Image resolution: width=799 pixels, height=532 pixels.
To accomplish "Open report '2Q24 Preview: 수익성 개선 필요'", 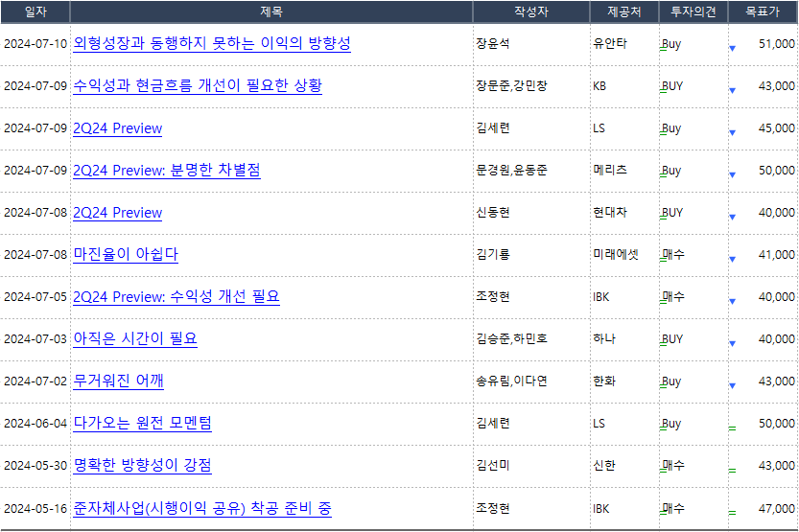I will 176,296.
